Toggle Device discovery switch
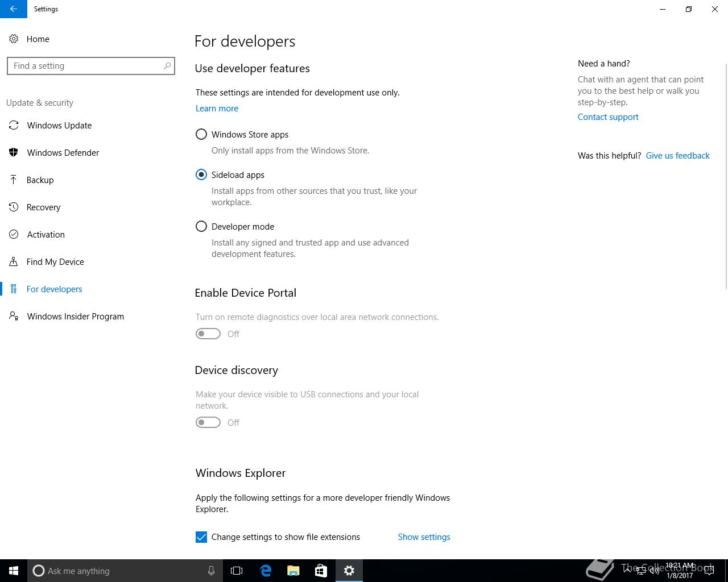Image resolution: width=728 pixels, height=582 pixels. (208, 422)
